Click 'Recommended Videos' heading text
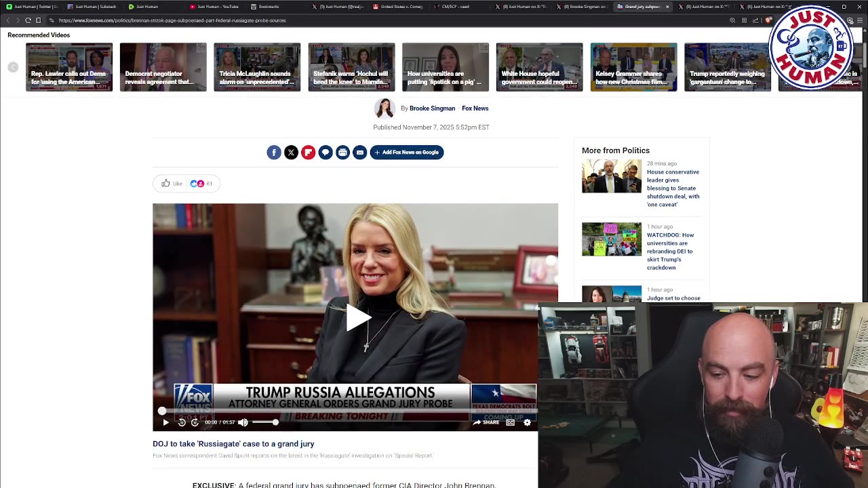This screenshot has width=868, height=488. click(39, 35)
